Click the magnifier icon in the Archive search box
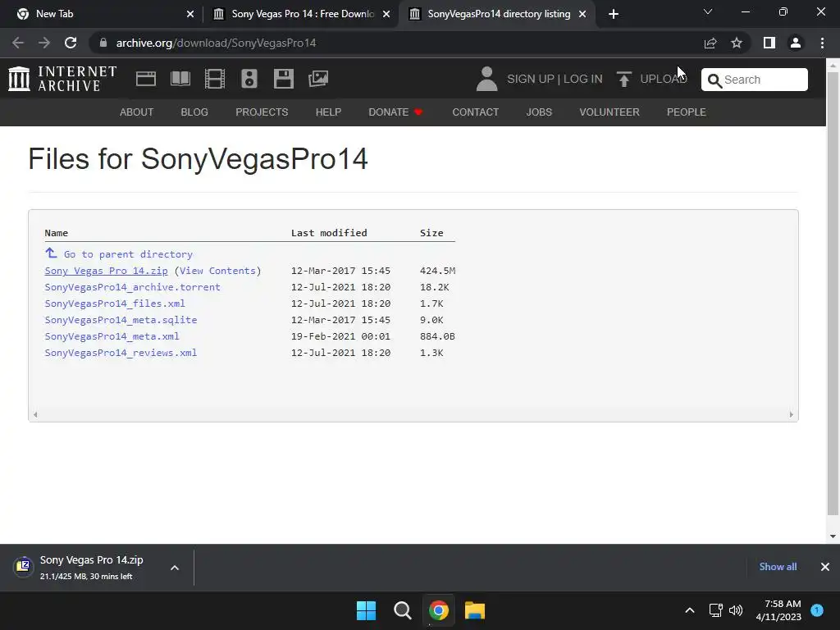The height and width of the screenshot is (630, 840). [714, 80]
